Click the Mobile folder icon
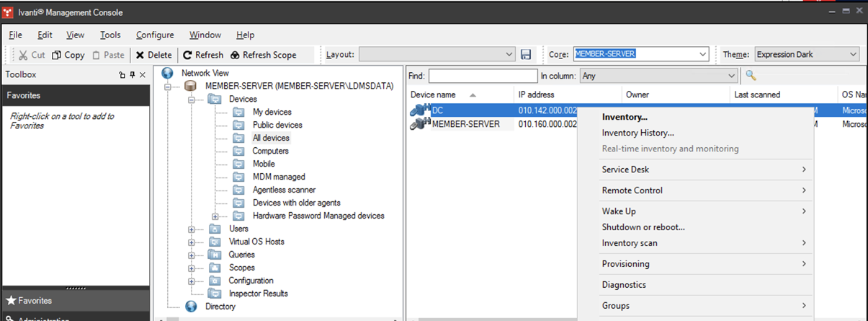868x321 pixels. pyautogui.click(x=239, y=164)
